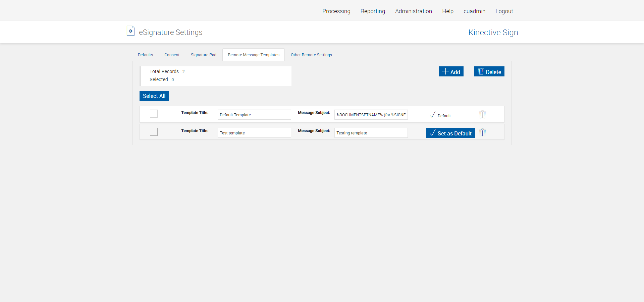The width and height of the screenshot is (644, 302).
Task: Delete the Test template row via trash icon
Action: point(482,133)
